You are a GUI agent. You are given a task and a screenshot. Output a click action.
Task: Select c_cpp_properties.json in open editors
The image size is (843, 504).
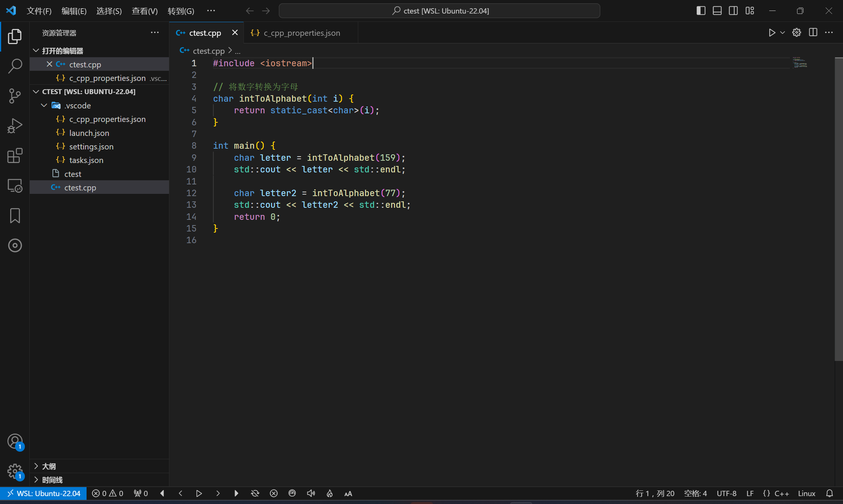99,78
